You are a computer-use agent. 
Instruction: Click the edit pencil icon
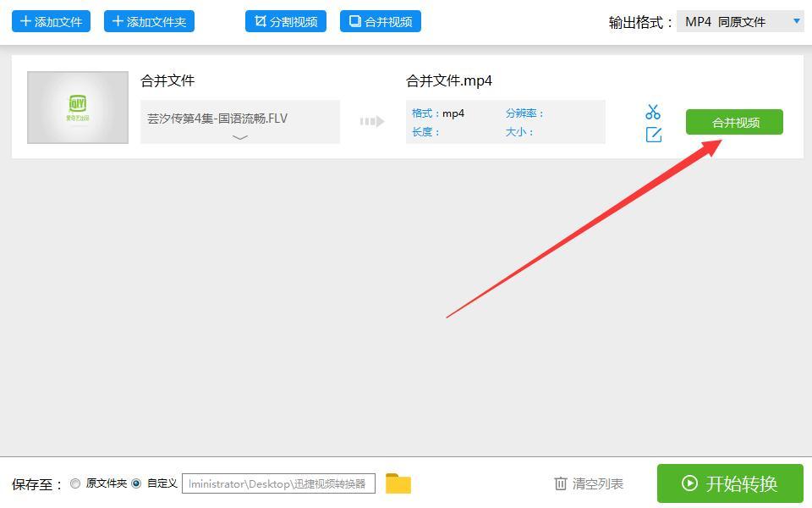pyautogui.click(x=653, y=135)
